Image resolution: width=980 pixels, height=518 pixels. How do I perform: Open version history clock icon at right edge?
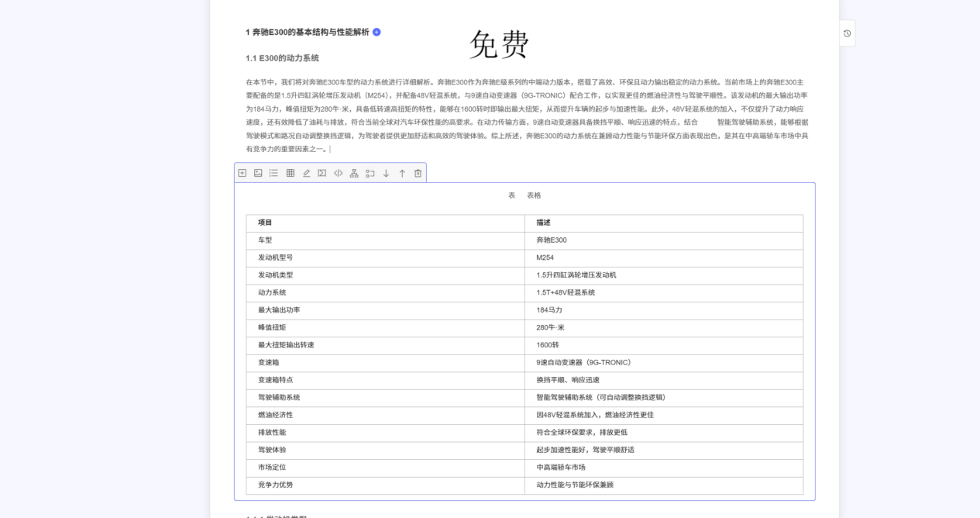(x=847, y=33)
